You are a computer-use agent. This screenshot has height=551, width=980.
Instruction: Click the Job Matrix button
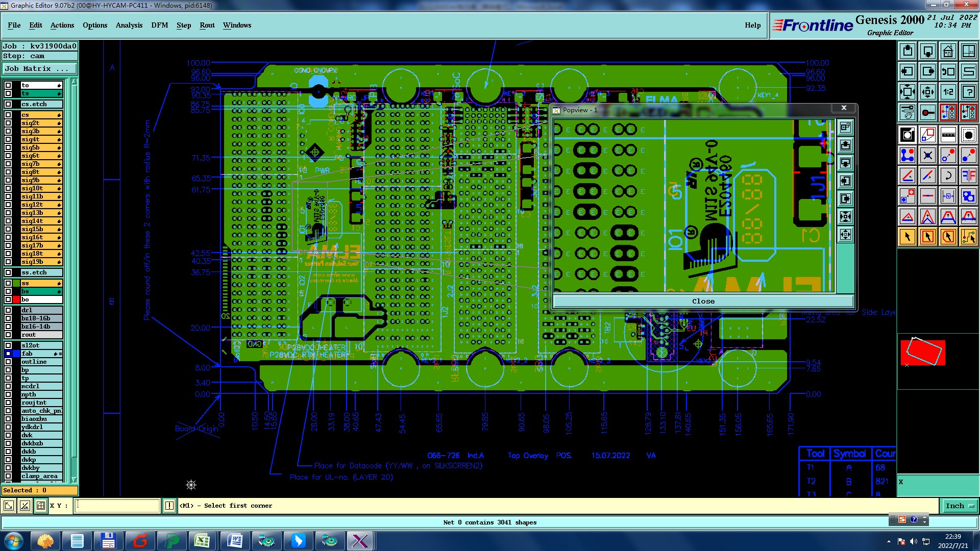coord(40,68)
